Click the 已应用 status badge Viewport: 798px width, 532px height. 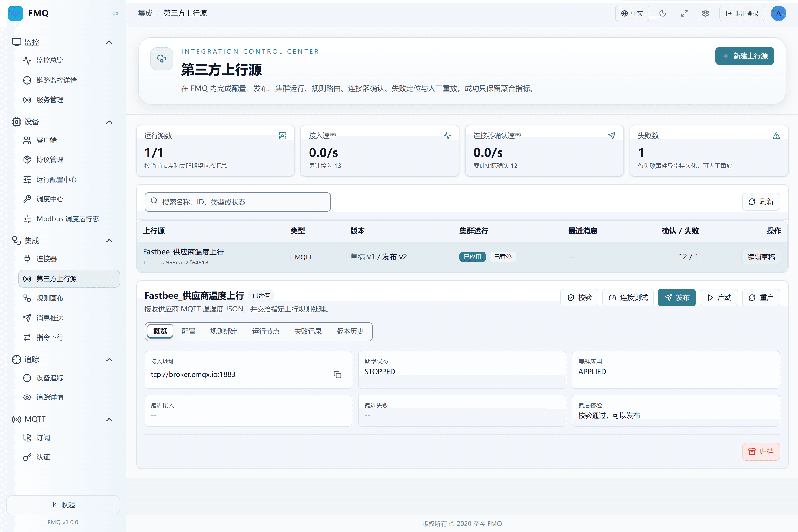click(472, 257)
